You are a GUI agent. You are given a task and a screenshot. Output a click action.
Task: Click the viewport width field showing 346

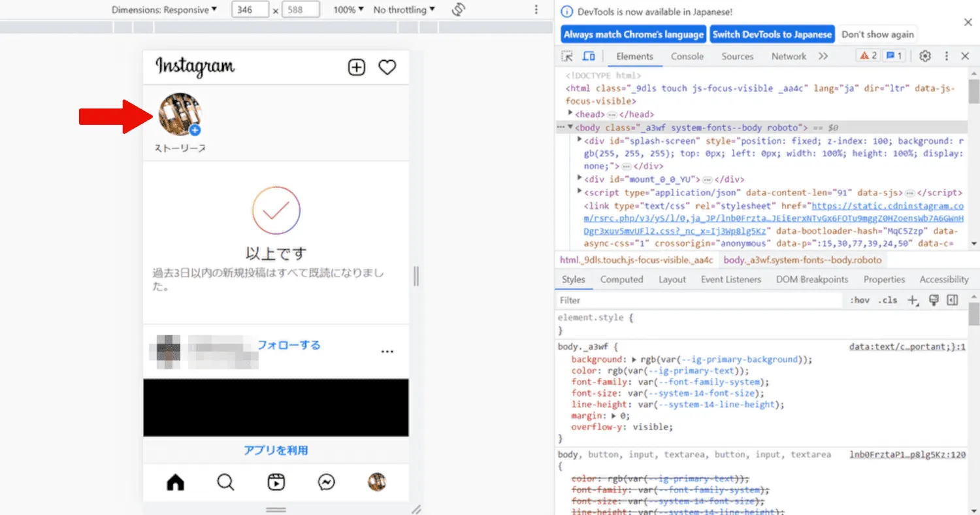coord(250,10)
